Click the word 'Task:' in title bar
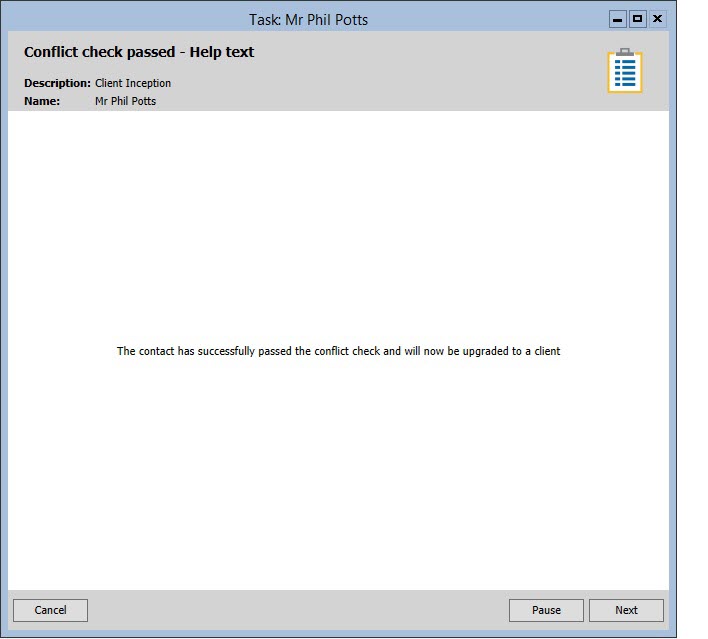 (x=265, y=19)
